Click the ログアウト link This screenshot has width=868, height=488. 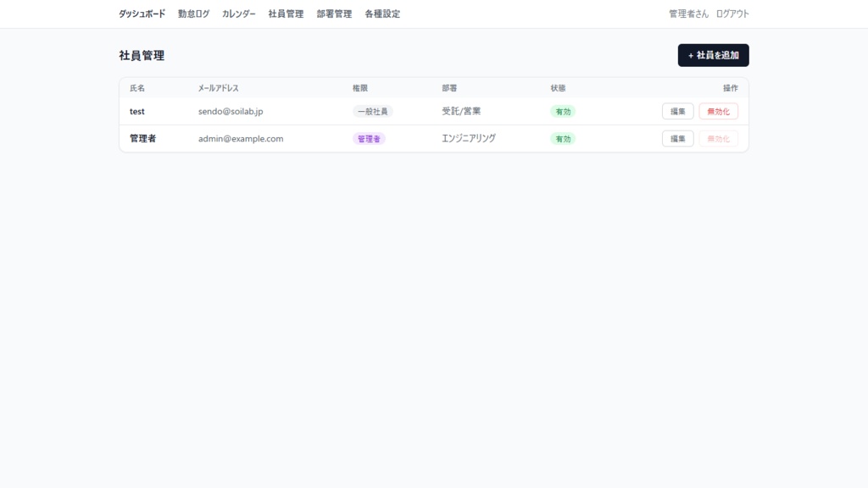point(732,14)
